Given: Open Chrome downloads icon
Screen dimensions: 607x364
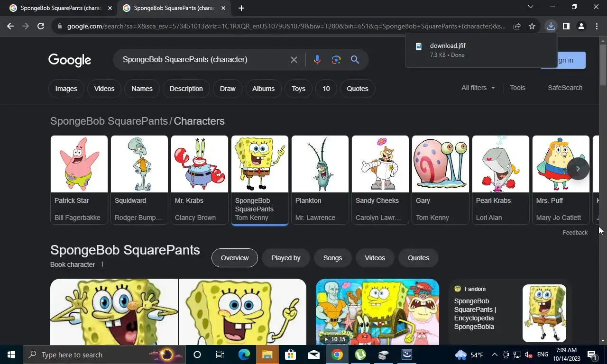Looking at the screenshot, I should (x=551, y=26).
